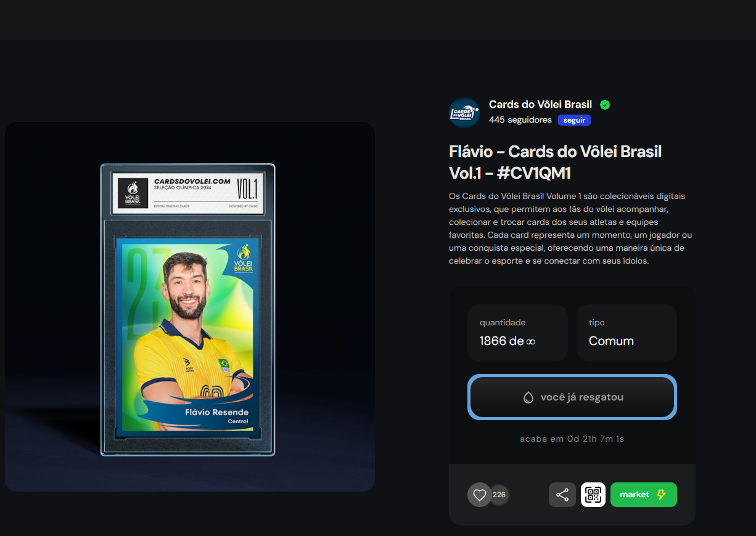
Task: Click the você já resgatou button
Action: pos(572,397)
